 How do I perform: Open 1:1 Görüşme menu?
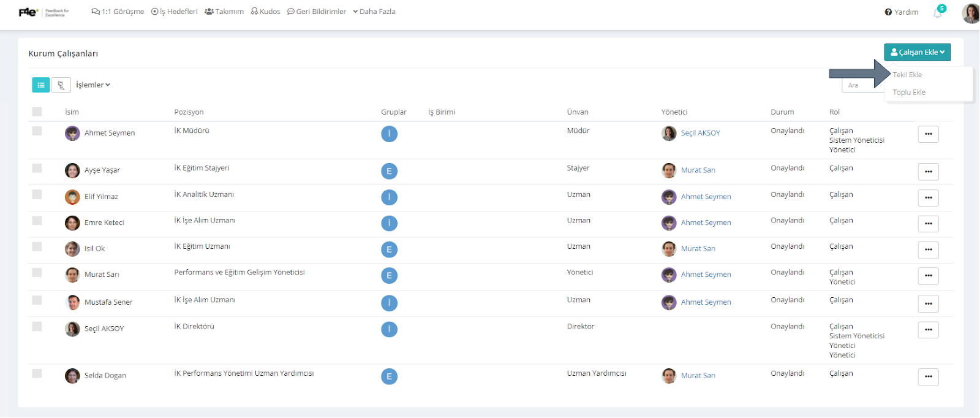[x=118, y=12]
